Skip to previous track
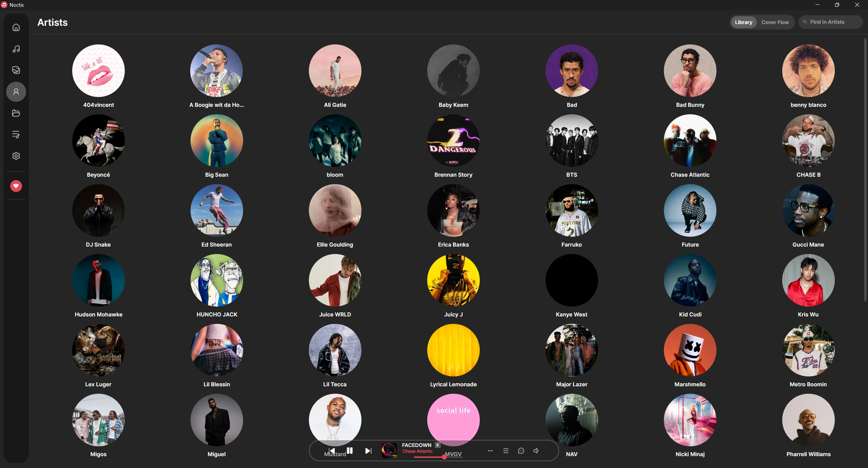868x468 pixels. [x=332, y=451]
